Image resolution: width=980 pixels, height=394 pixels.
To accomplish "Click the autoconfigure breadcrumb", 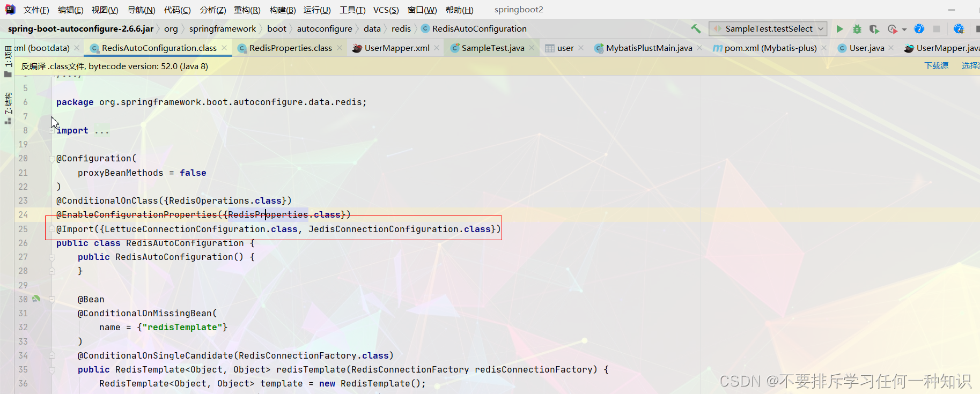I will tap(325, 29).
